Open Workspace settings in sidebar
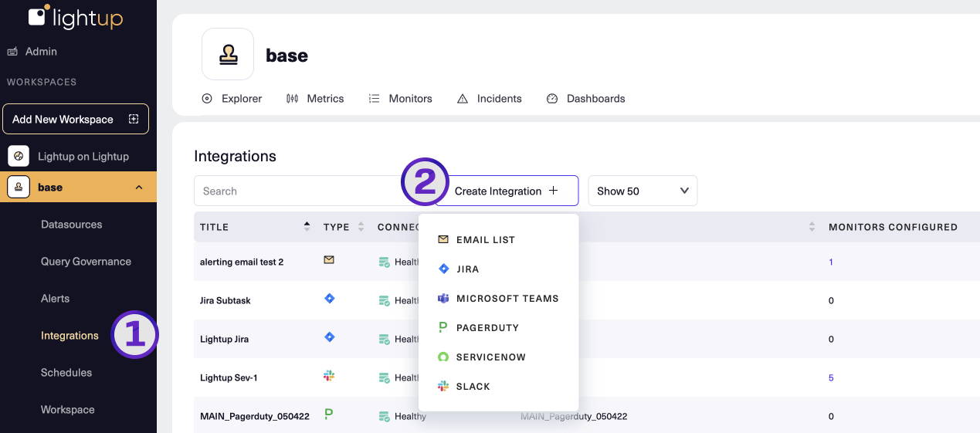The height and width of the screenshot is (433, 980). point(67,410)
